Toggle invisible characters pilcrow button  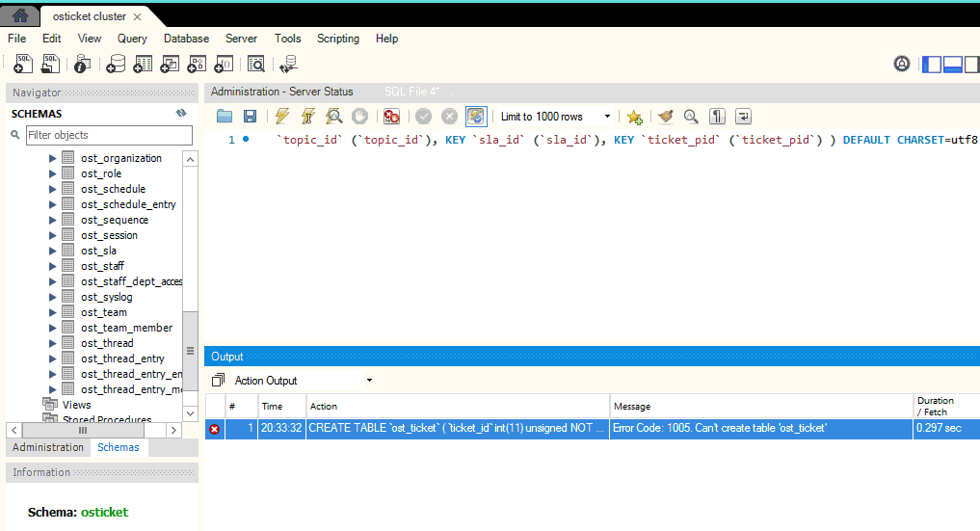click(717, 117)
